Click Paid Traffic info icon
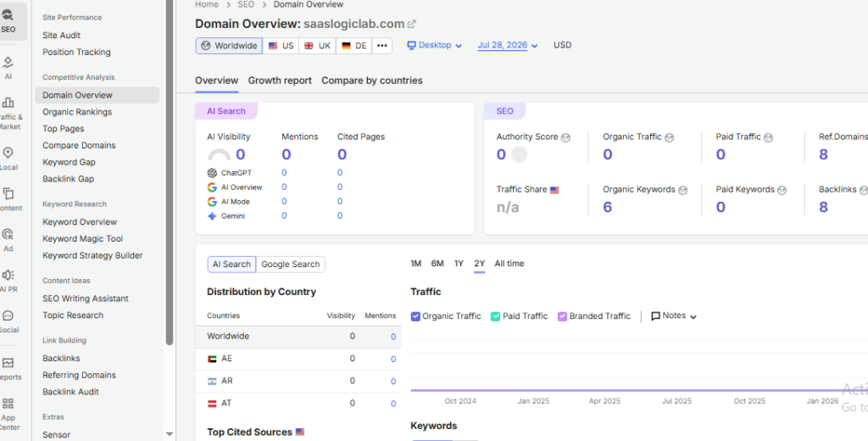The height and width of the screenshot is (441, 868). (x=768, y=137)
